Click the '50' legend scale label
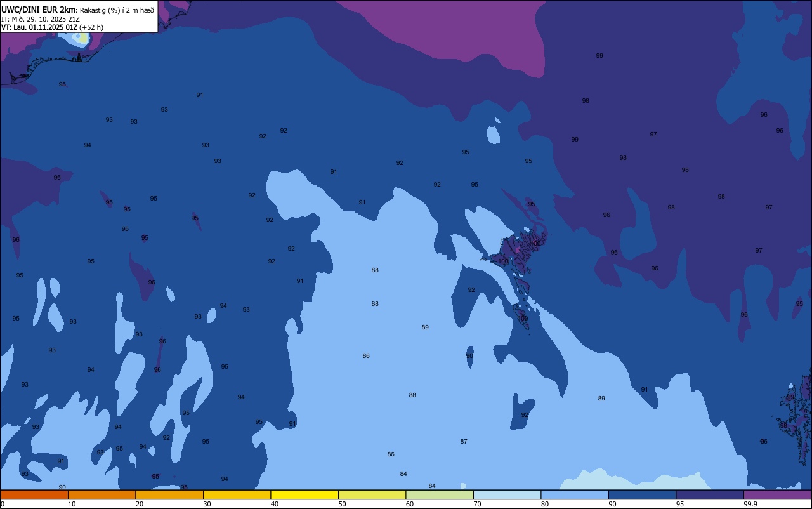This screenshot has height=509, width=812. click(342, 504)
